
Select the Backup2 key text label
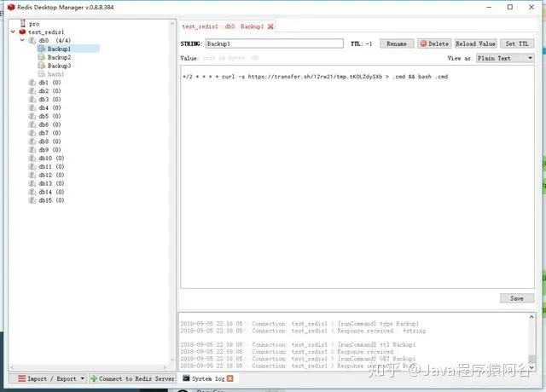[x=59, y=57]
